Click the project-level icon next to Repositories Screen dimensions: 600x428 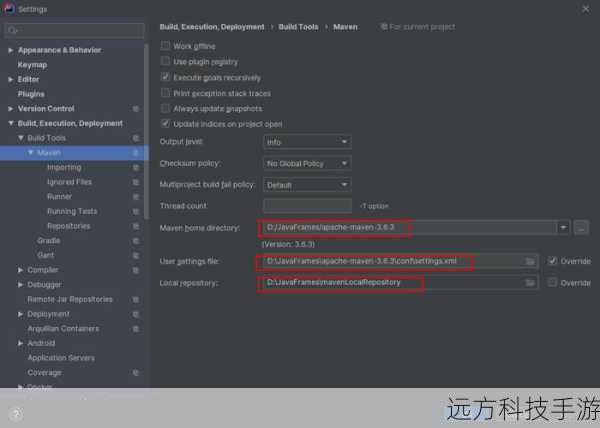point(135,226)
